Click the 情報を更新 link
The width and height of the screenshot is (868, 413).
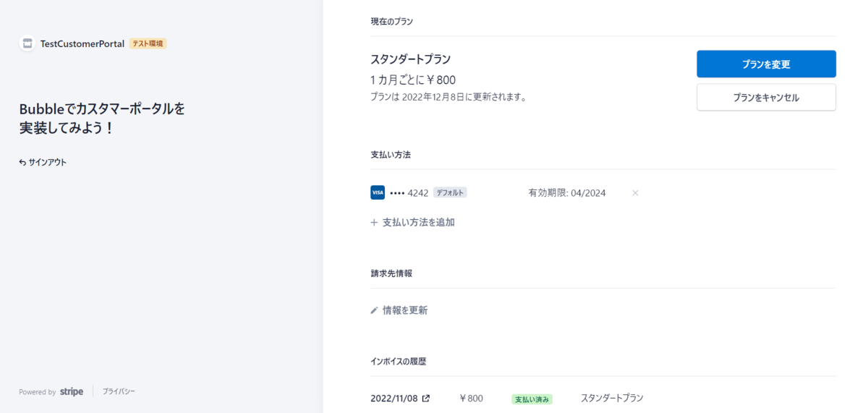(405, 310)
